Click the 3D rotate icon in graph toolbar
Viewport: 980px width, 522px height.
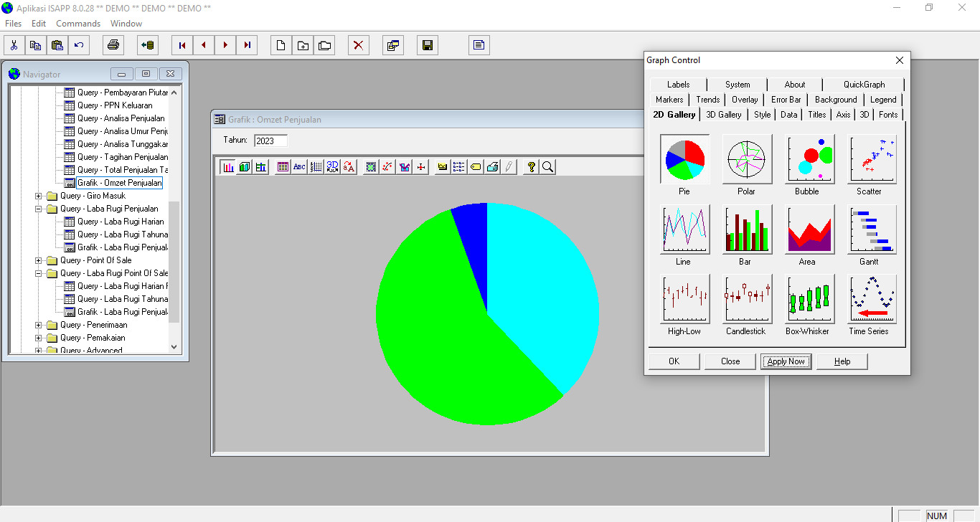(332, 167)
